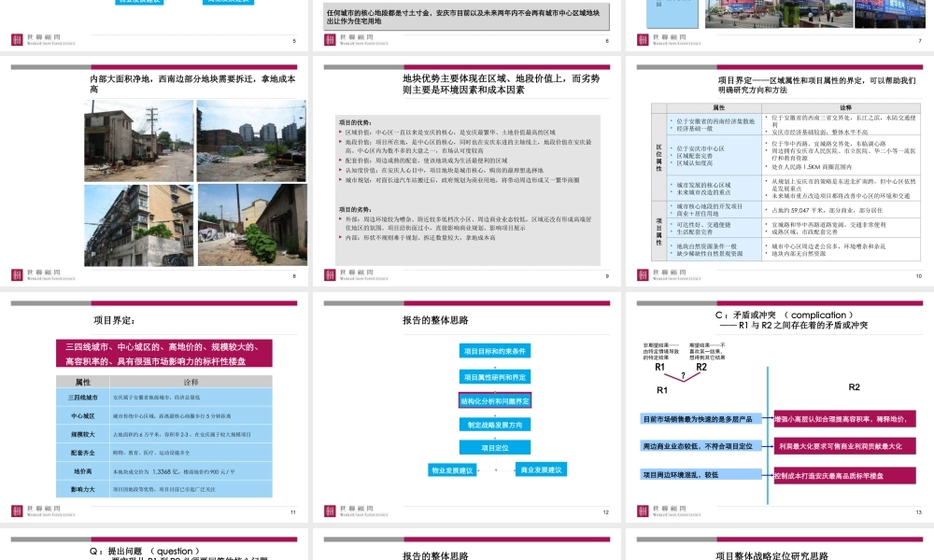
Task: Click slide 8 title '内部大面积净地'
Action: click(192, 84)
